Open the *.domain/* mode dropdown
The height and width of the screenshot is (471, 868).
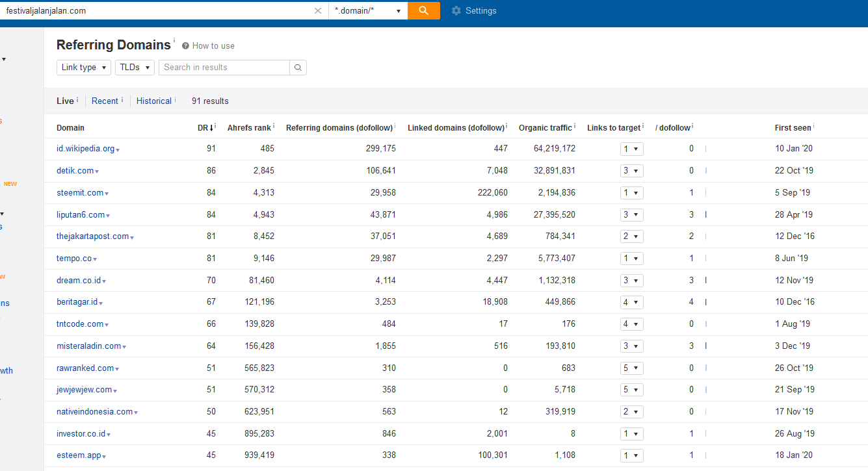pyautogui.click(x=368, y=10)
